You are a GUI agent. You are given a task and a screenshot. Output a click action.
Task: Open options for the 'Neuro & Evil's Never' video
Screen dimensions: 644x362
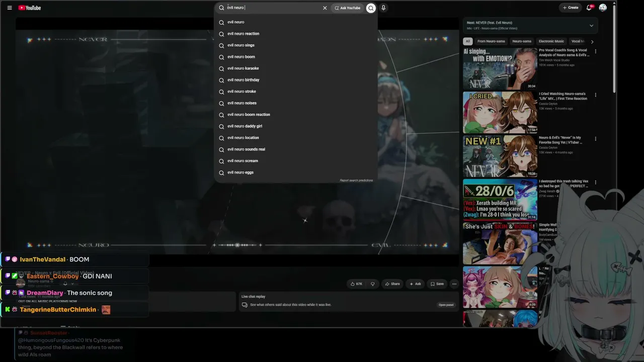595,139
